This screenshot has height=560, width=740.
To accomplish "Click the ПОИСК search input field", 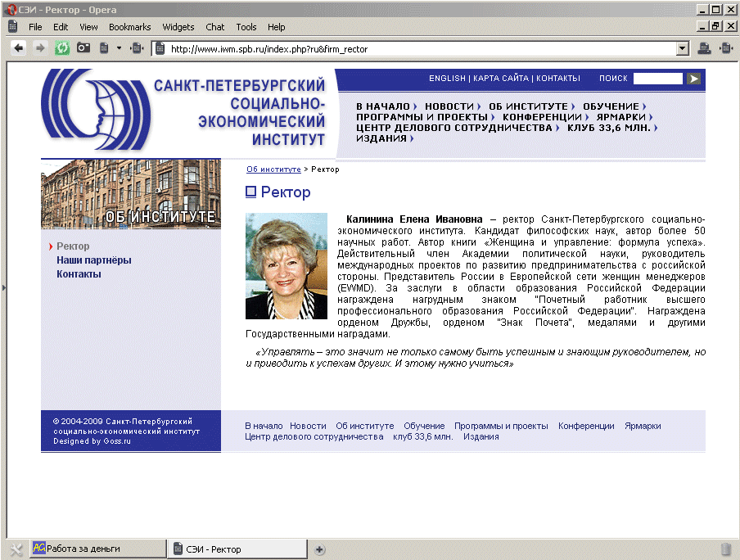I will [x=658, y=79].
